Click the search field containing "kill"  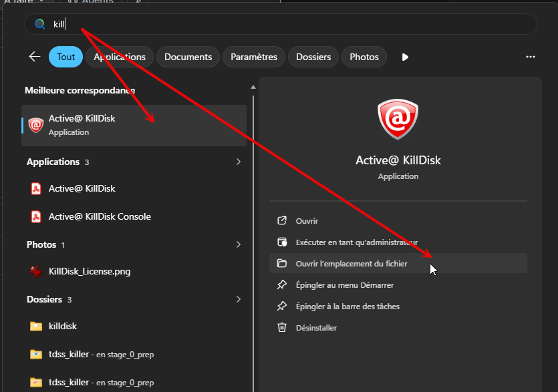click(281, 24)
